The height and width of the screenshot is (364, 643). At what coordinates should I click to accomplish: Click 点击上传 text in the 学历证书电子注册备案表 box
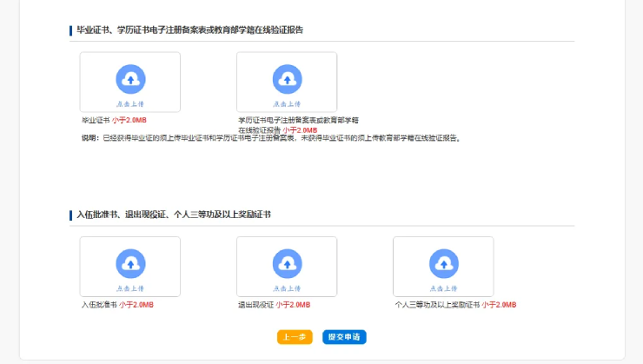coord(287,103)
